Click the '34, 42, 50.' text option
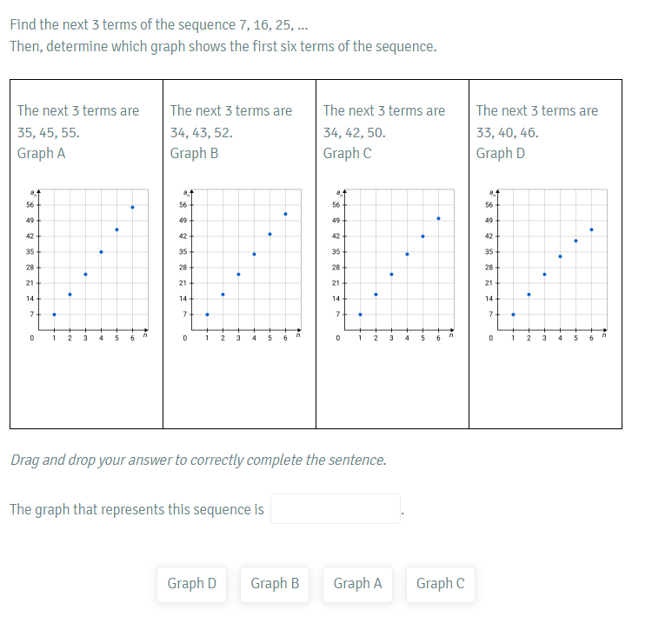This screenshot has height=623, width=672. 355,133
